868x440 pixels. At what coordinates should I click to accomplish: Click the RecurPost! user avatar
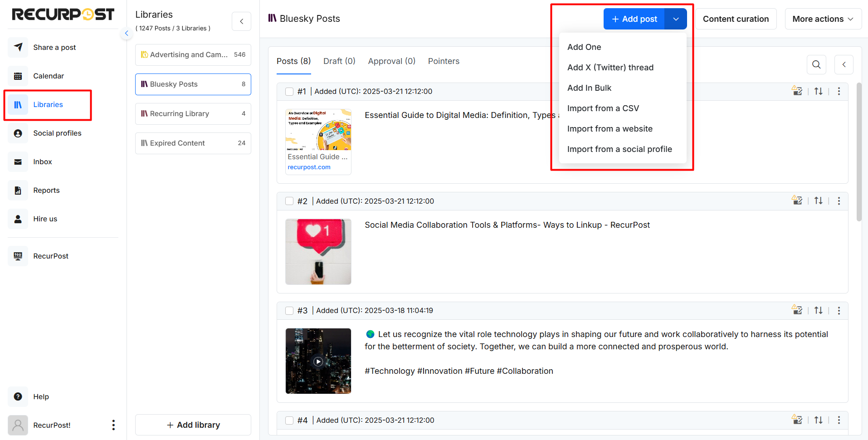(x=18, y=425)
